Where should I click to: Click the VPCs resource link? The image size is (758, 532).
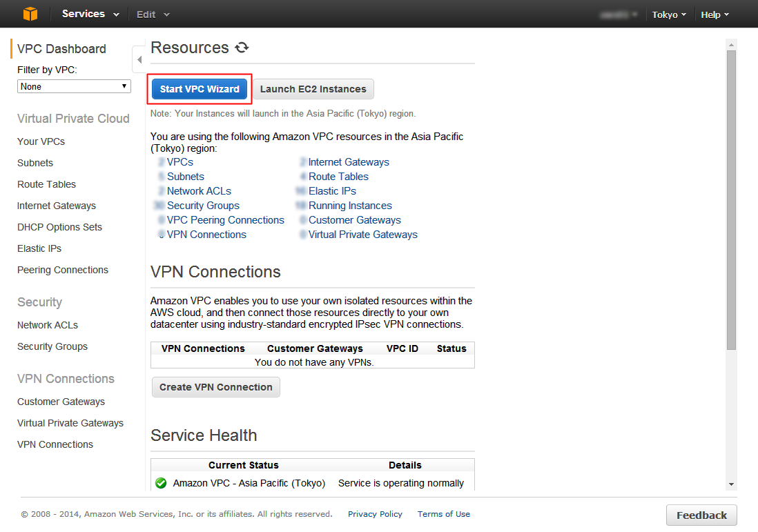[179, 162]
